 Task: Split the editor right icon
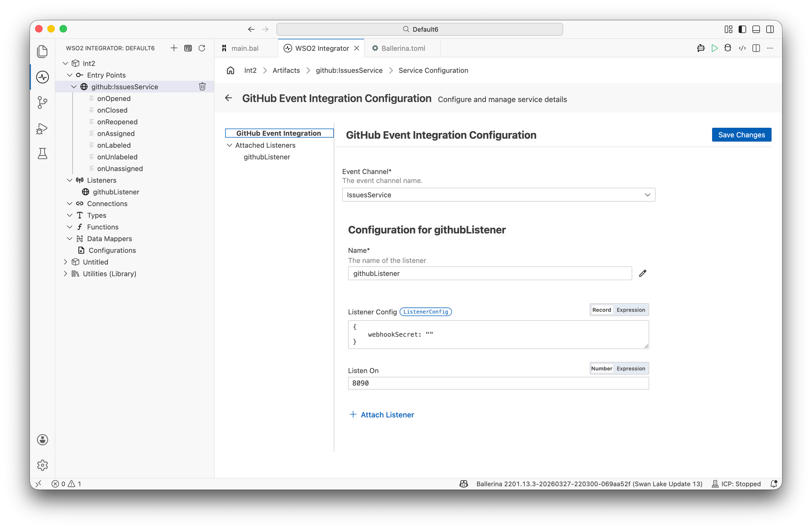pyautogui.click(x=756, y=48)
